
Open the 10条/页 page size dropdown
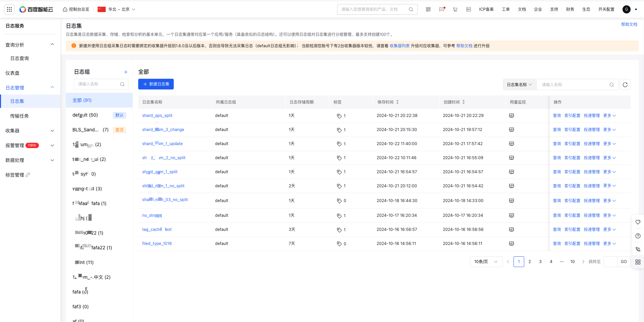tap(486, 262)
